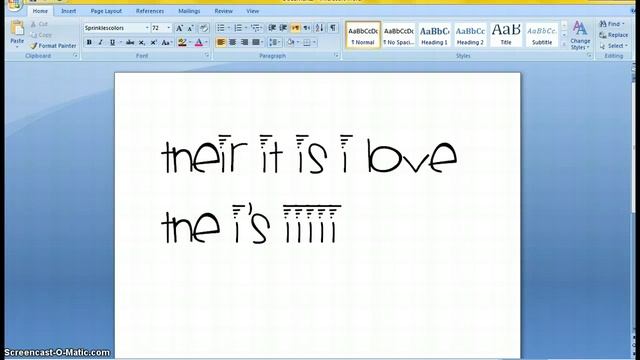Open the Change Styles menu

tap(580, 36)
